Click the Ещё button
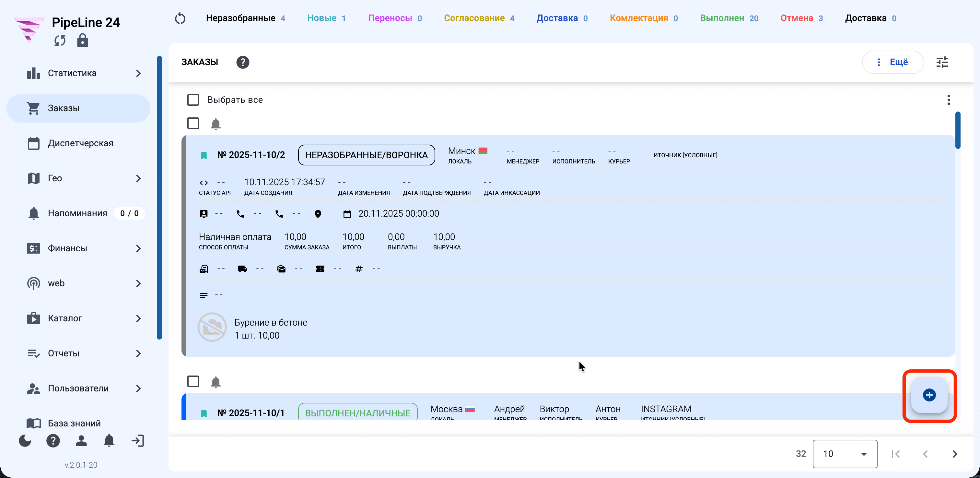Viewport: 980px width, 478px height. click(892, 62)
